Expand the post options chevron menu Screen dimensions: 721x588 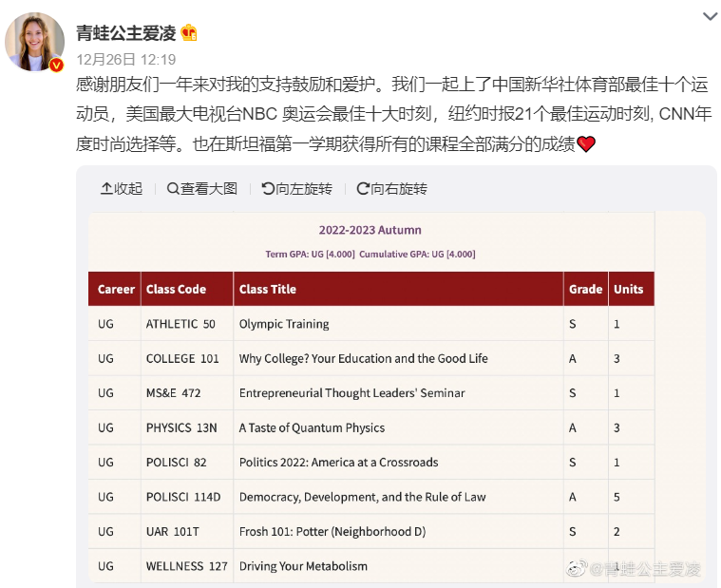pos(711,16)
